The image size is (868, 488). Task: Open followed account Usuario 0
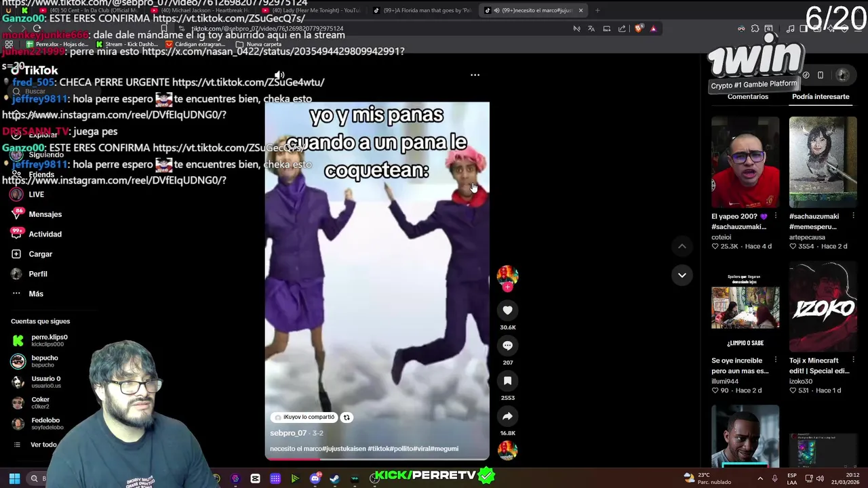36,382
